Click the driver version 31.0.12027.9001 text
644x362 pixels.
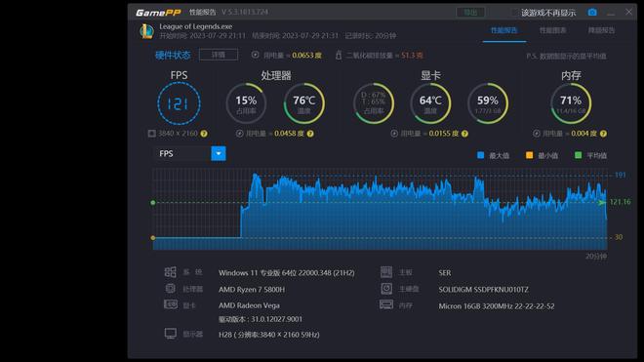pyautogui.click(x=261, y=319)
